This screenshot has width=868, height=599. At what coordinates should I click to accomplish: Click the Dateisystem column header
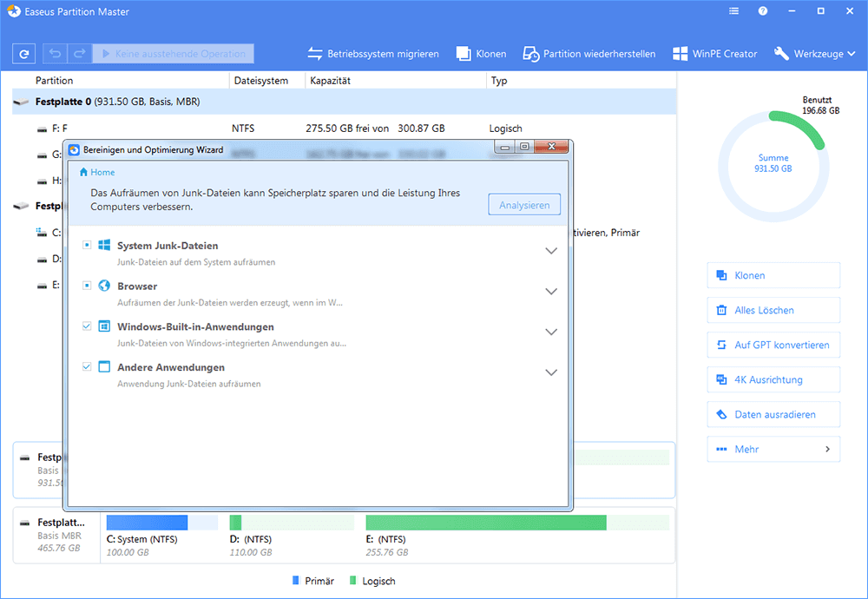pyautogui.click(x=260, y=80)
